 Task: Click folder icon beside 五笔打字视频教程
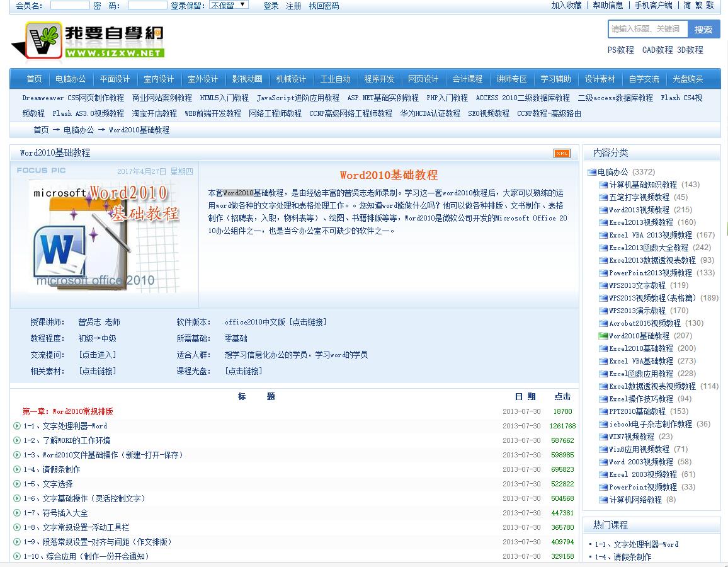[x=603, y=197]
